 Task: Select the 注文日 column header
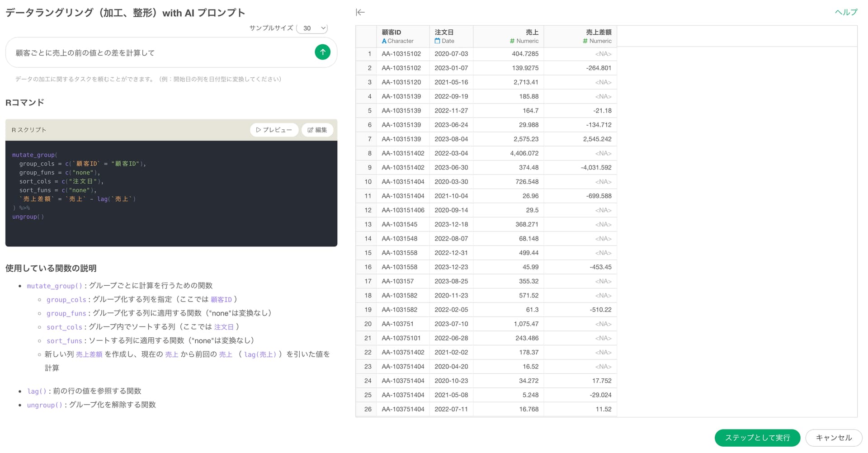pos(451,36)
